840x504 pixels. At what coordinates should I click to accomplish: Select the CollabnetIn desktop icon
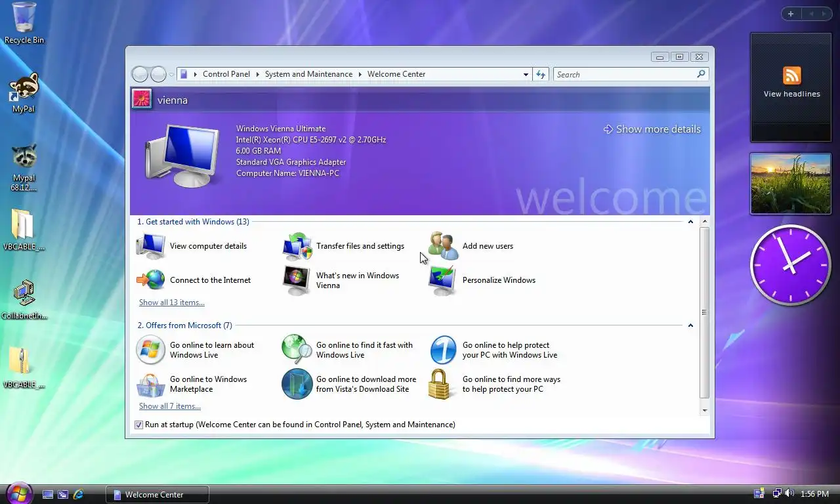coord(24,293)
